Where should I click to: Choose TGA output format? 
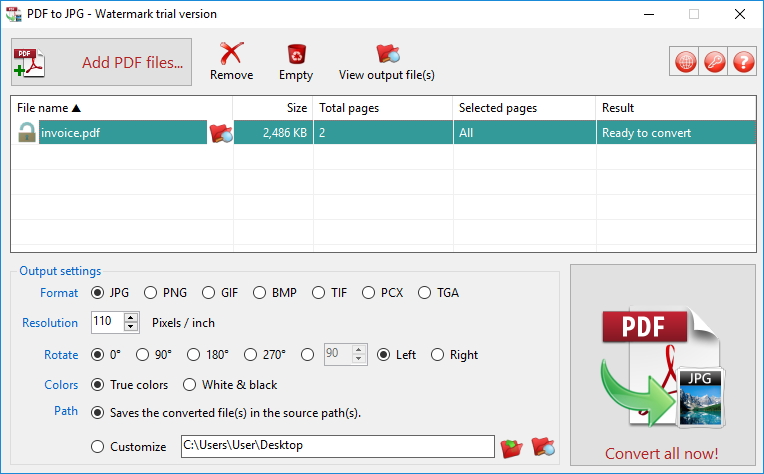(424, 293)
